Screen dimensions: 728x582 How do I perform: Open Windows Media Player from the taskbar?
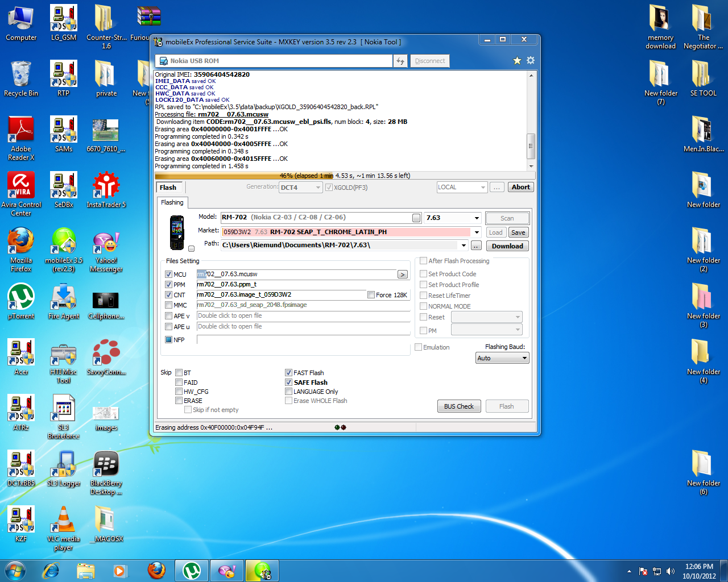coord(120,571)
